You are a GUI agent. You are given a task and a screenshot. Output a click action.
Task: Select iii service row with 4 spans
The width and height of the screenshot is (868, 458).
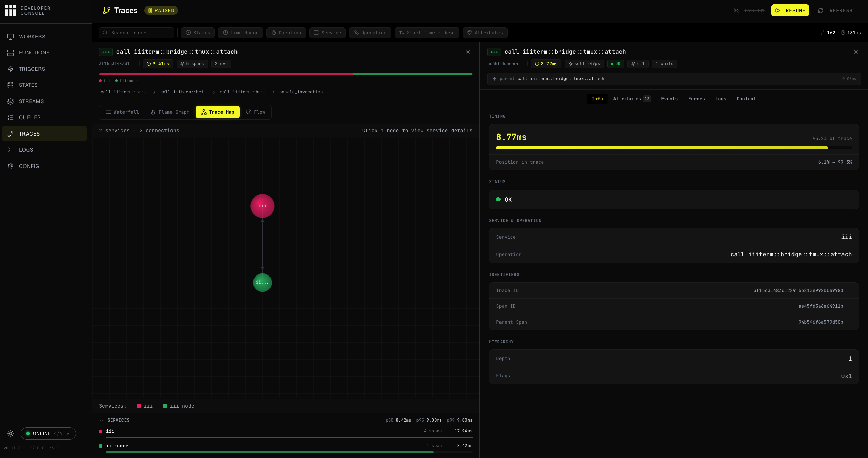[285, 433]
